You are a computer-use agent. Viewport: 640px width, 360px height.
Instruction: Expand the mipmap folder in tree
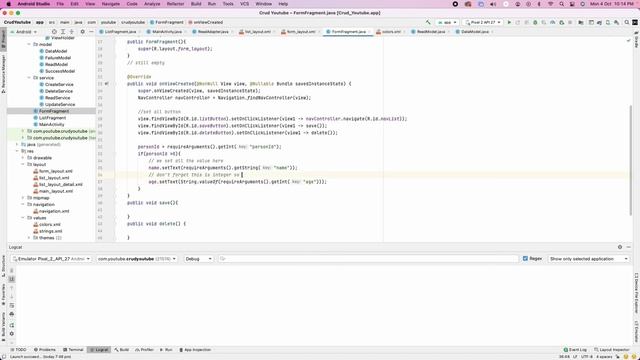point(23,198)
